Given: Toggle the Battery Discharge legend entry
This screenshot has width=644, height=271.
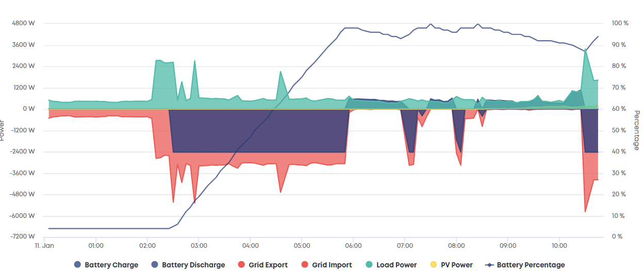Looking at the screenshot, I should pos(188,265).
